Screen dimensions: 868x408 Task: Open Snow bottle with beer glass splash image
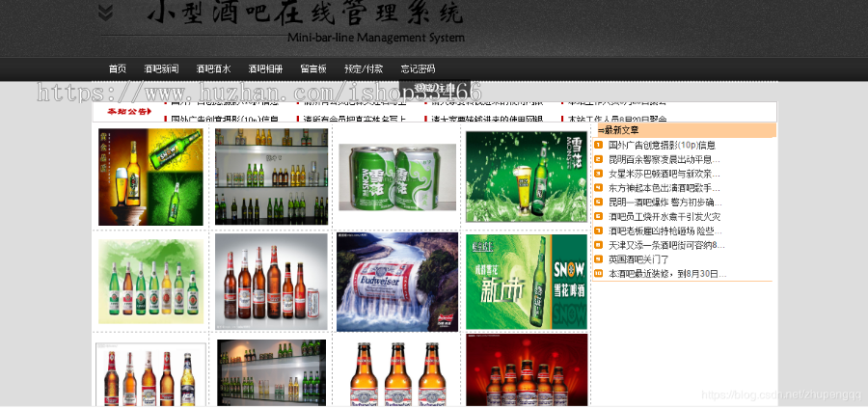[x=527, y=177]
